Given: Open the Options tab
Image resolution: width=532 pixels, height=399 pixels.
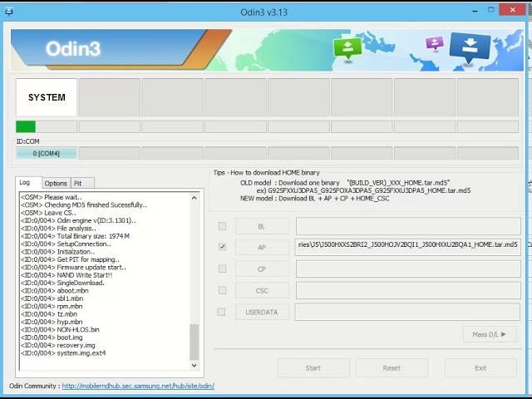Looking at the screenshot, I should tap(56, 183).
